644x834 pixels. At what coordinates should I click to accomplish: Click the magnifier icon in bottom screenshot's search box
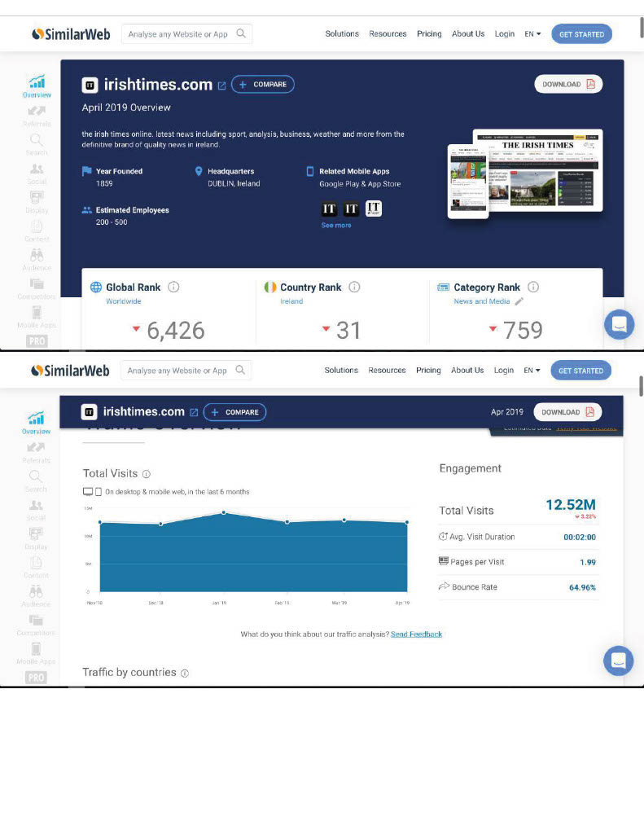(240, 370)
